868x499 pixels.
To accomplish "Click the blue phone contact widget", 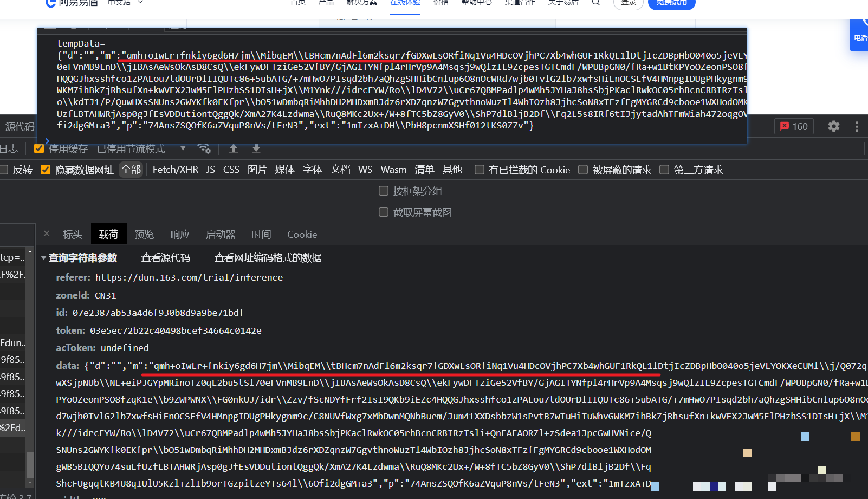I will [860, 35].
